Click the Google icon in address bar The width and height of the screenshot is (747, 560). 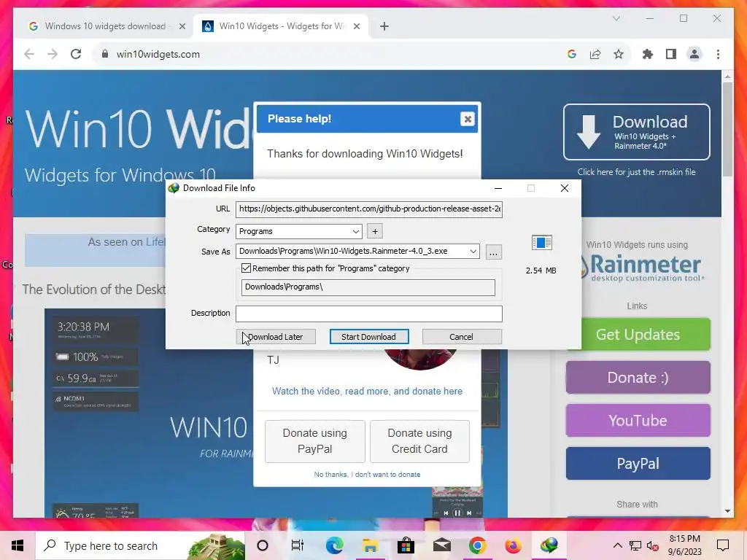(572, 54)
